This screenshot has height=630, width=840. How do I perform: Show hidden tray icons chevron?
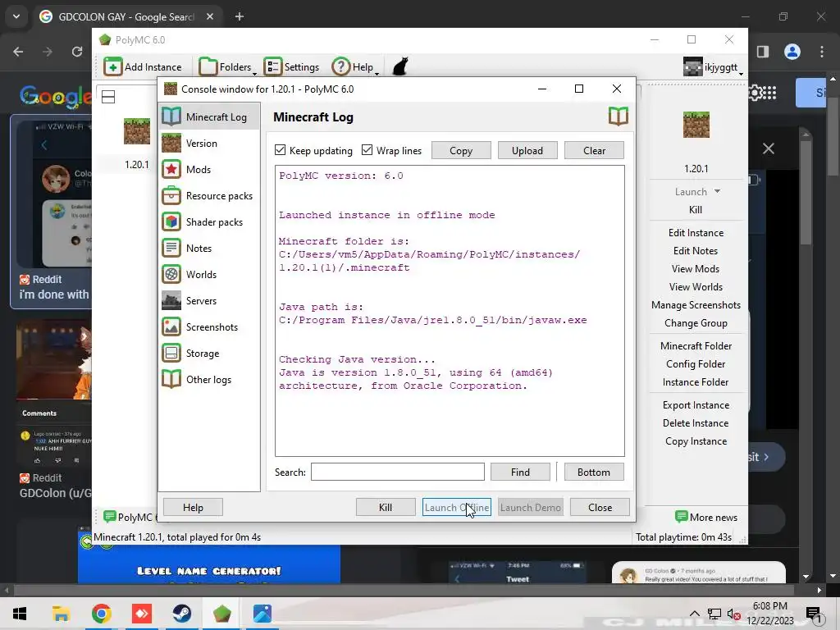pyautogui.click(x=694, y=614)
